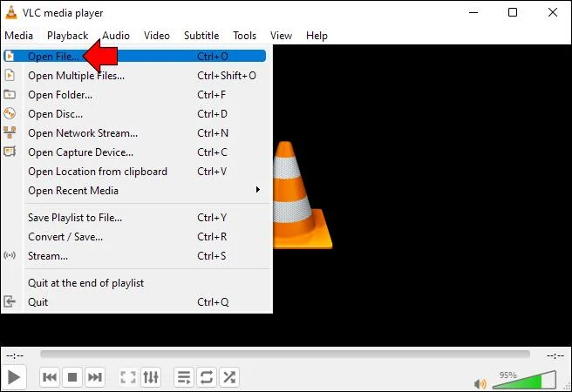Open the Subtitle menu
This screenshot has height=392, width=572.
click(x=201, y=36)
